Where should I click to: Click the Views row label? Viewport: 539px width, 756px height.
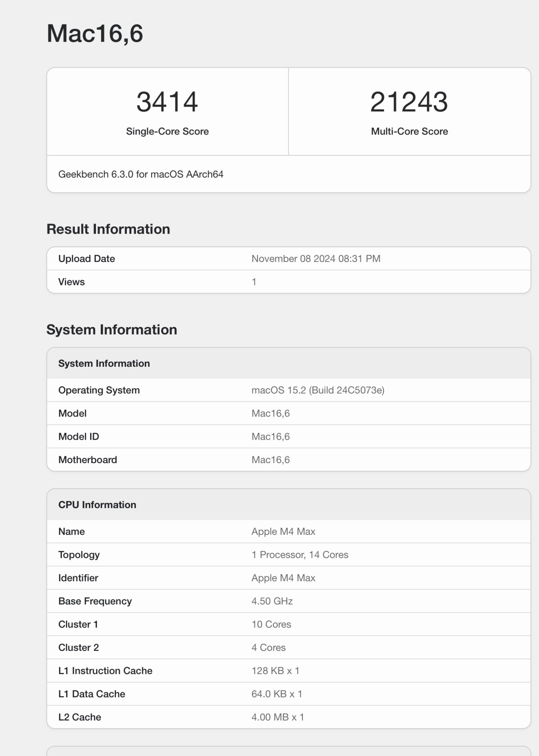click(71, 282)
